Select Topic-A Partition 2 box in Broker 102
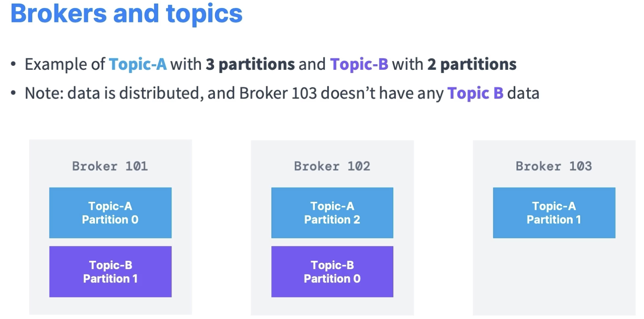 click(332, 213)
